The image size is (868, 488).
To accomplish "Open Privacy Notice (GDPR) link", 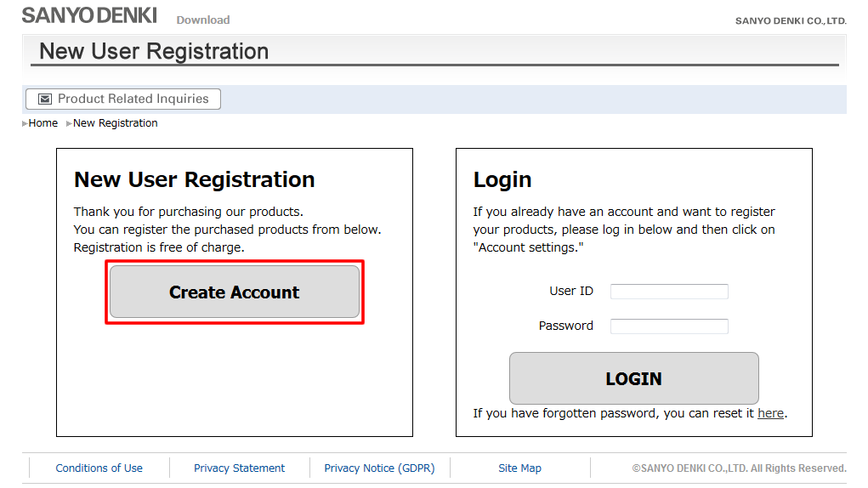I will coord(379,468).
